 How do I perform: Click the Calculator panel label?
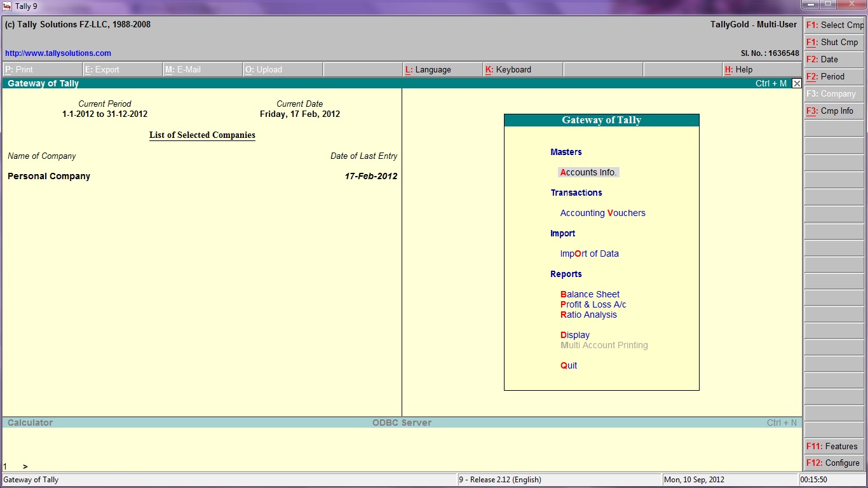[30, 423]
